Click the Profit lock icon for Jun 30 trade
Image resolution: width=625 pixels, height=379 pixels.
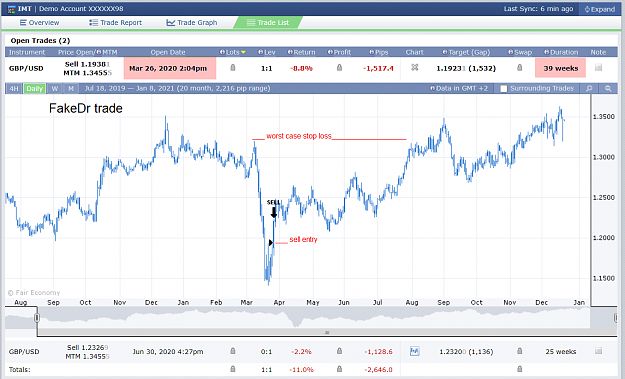tap(339, 351)
